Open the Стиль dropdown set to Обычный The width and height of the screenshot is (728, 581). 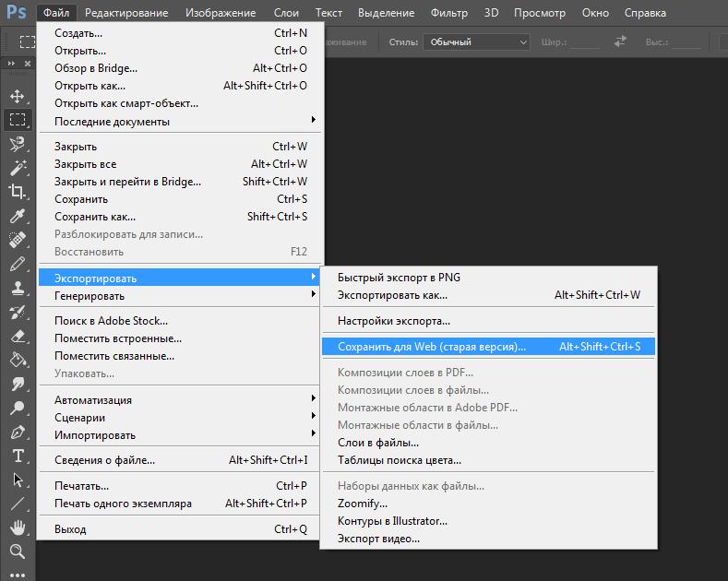(476, 42)
